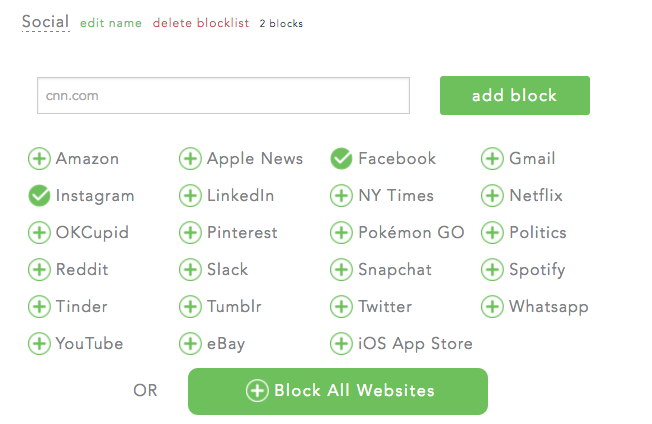652x424 pixels.
Task: Click the plus icon beside Apple News
Action: pos(190,159)
